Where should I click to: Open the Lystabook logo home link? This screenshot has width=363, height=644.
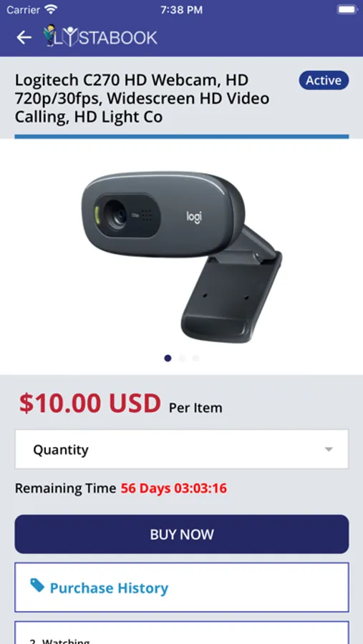100,36
